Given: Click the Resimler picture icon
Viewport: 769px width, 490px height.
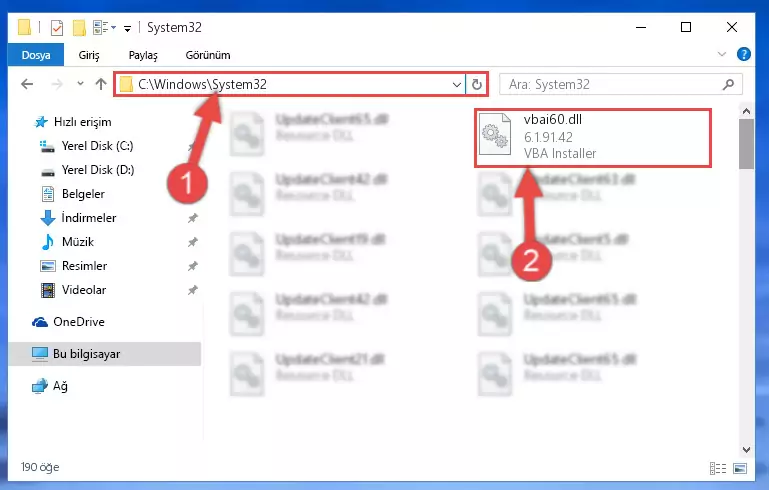Looking at the screenshot, I should 48,266.
